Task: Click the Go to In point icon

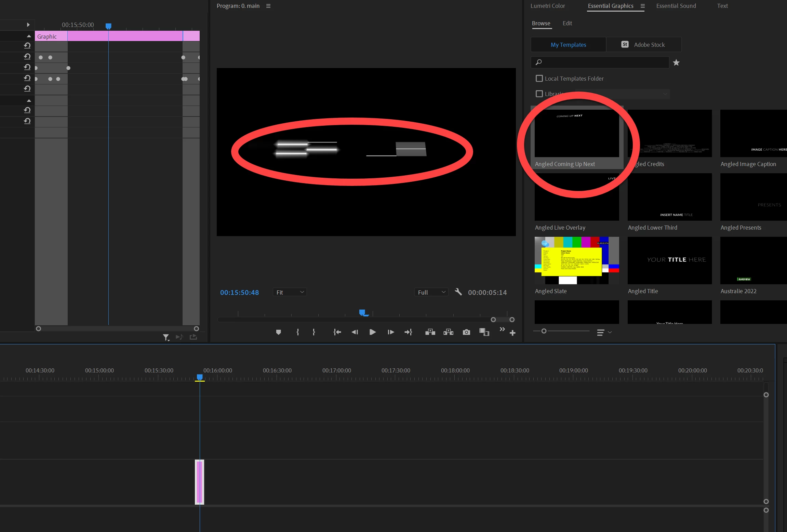Action: coord(337,332)
